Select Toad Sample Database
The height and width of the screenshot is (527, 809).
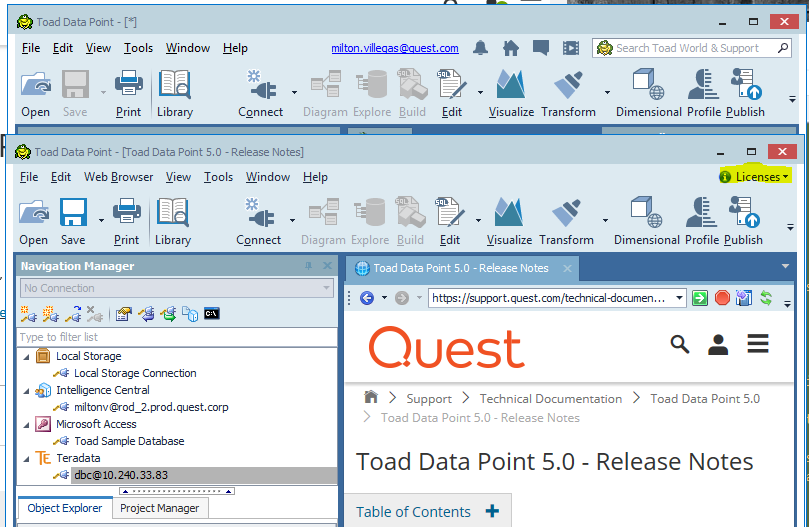pos(129,441)
